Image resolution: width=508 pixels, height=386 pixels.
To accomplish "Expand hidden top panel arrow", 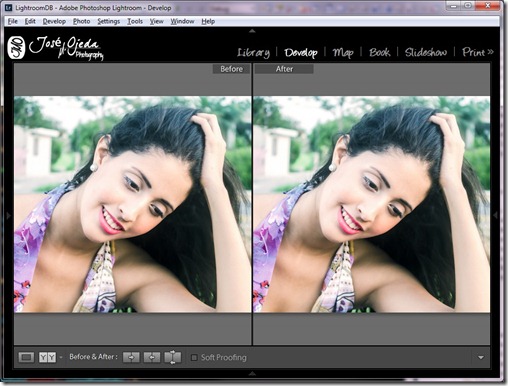I will 252,31.
